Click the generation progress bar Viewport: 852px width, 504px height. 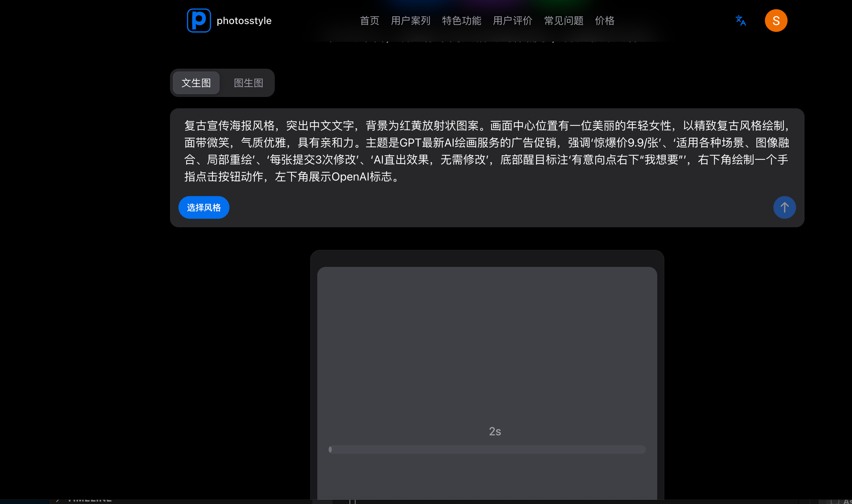coord(487,449)
